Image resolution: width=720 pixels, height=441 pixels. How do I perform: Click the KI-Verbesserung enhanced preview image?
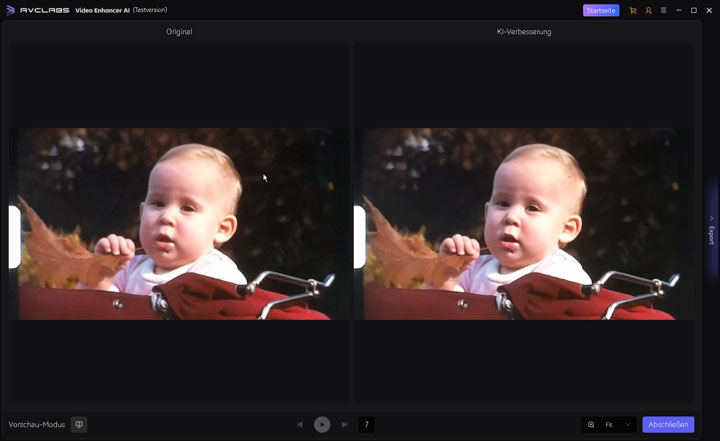(524, 224)
